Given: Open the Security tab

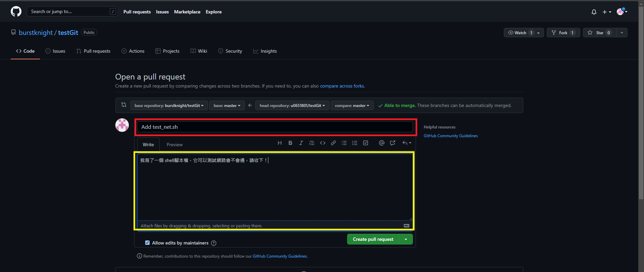Looking at the screenshot, I should (x=230, y=51).
